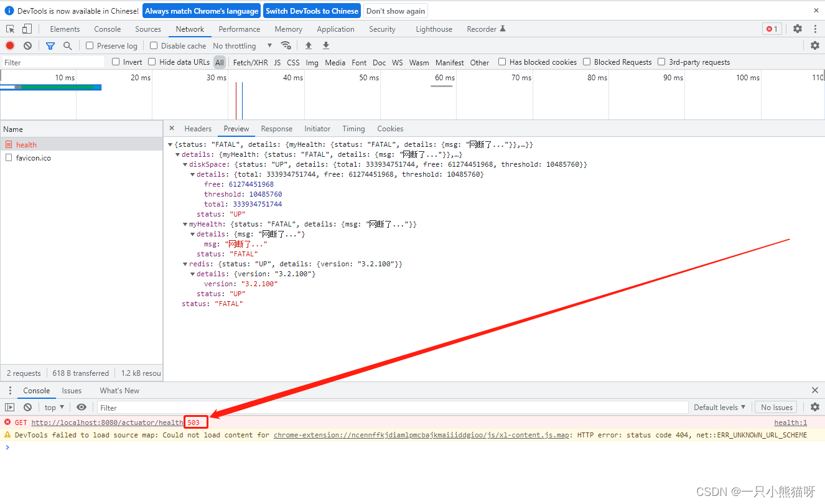Open the Issues drawer tab
This screenshot has width=825, height=504.
coord(72,391)
